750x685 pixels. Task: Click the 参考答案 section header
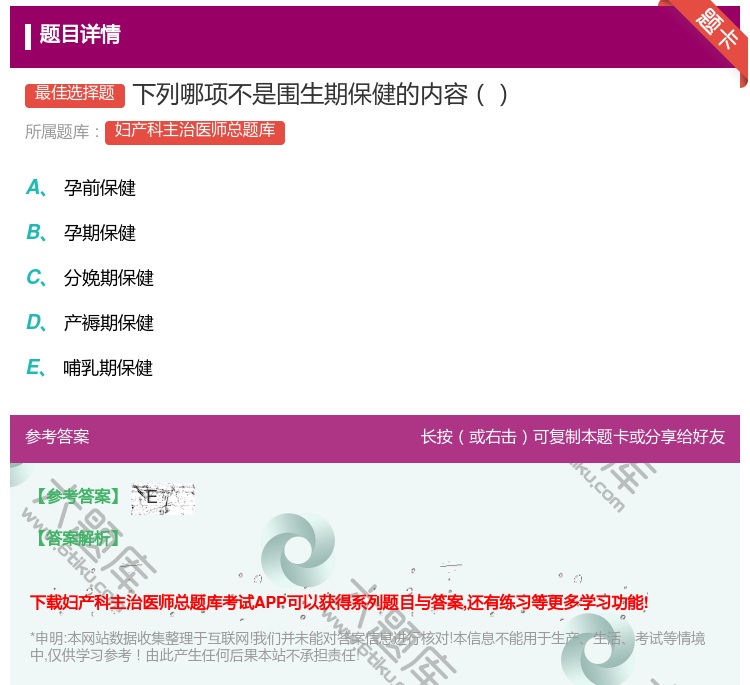57,437
